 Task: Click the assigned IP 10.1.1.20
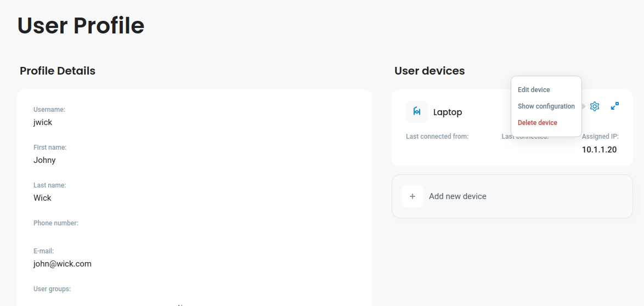[599, 150]
